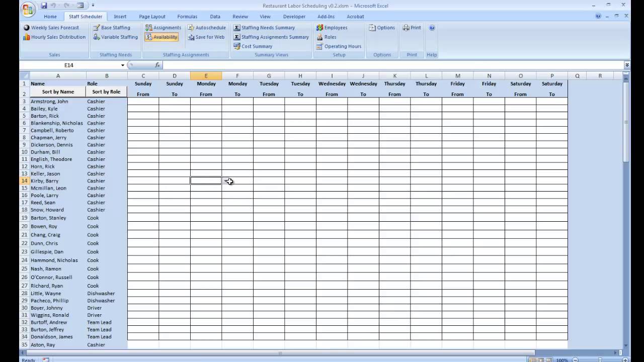
Task: Click the Base Staffing icon
Action: click(x=97, y=28)
